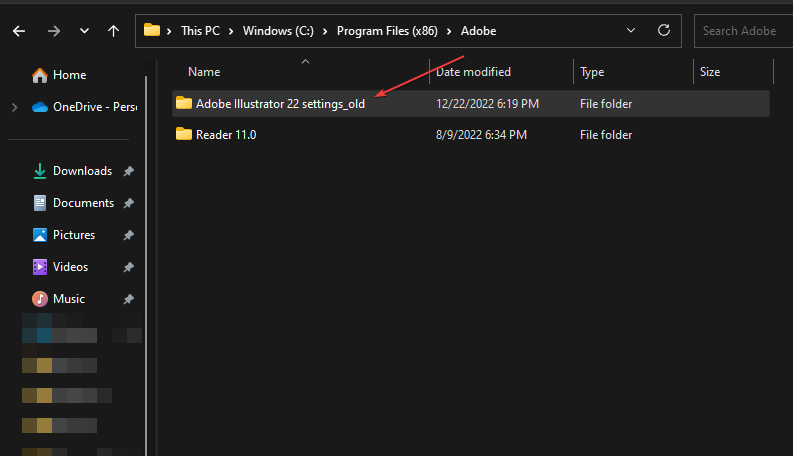The height and width of the screenshot is (456, 793).
Task: Click File folder type of Adobe Illustrator row
Action: pos(606,104)
